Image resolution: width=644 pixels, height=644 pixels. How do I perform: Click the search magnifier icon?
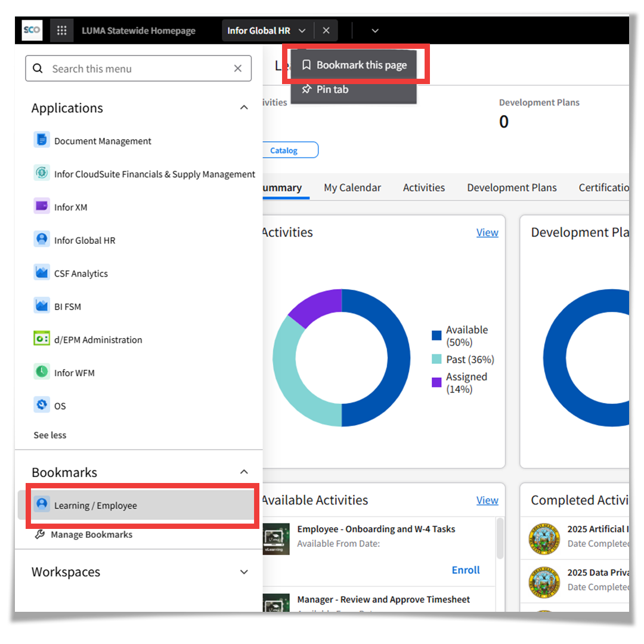pyautogui.click(x=38, y=69)
